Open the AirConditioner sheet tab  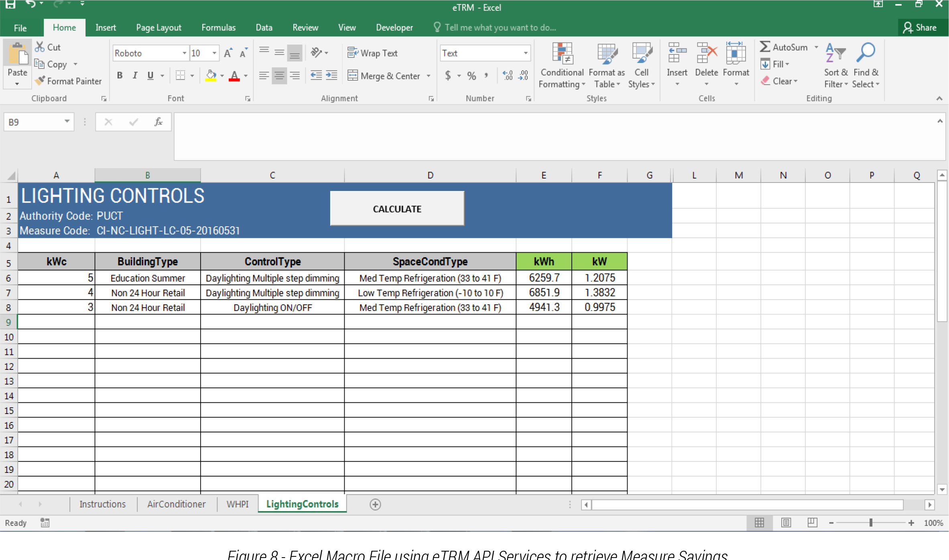[x=176, y=504]
